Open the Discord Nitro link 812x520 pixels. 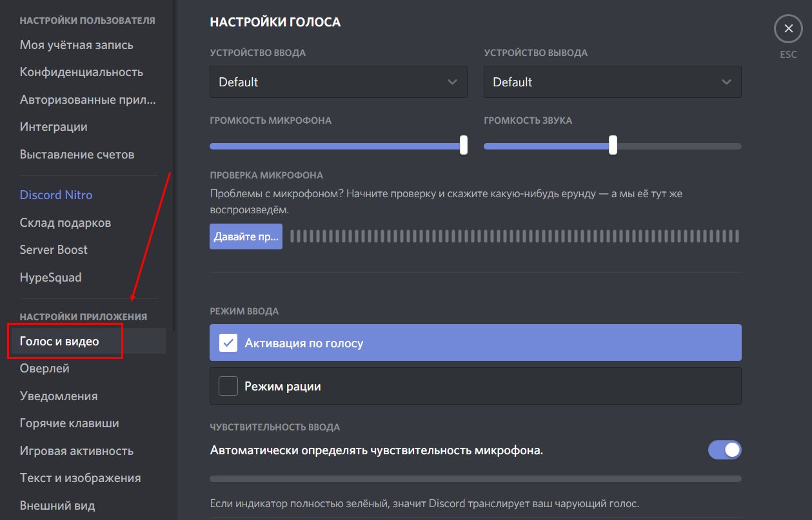tap(56, 195)
